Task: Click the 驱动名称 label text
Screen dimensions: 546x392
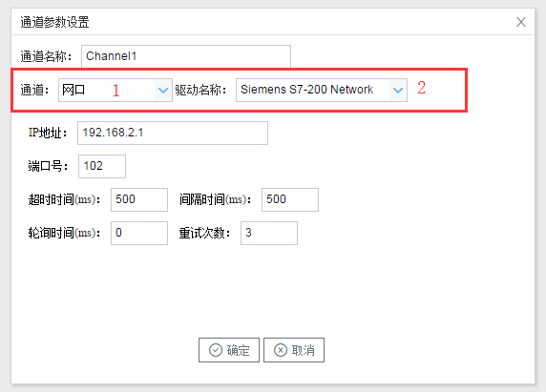Action: click(200, 91)
